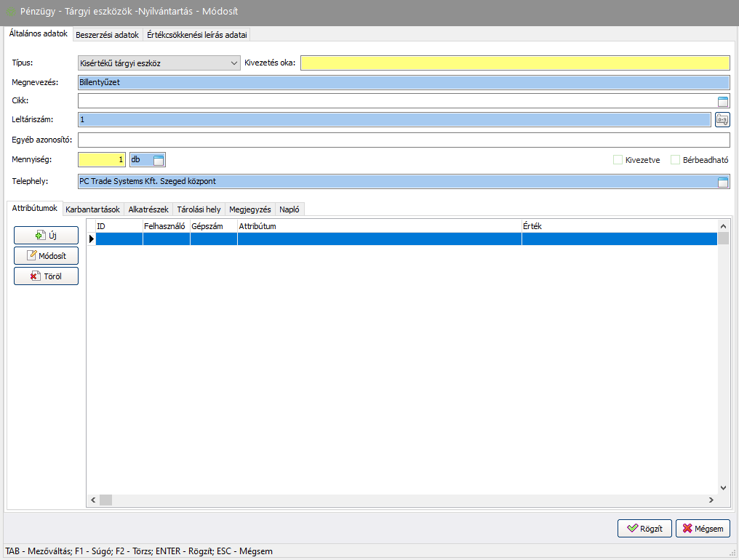Click the Egyéb azonosító input field
The height and width of the screenshot is (560, 739).
(403, 140)
